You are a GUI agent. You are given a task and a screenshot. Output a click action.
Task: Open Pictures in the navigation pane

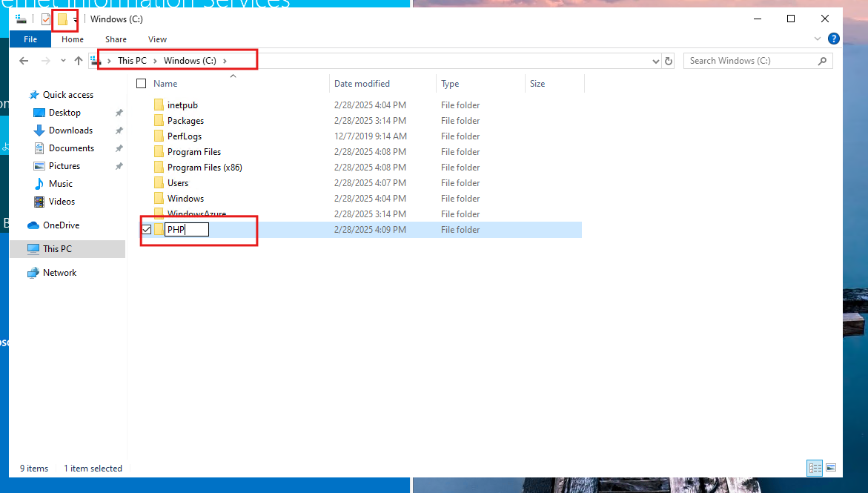pos(64,165)
